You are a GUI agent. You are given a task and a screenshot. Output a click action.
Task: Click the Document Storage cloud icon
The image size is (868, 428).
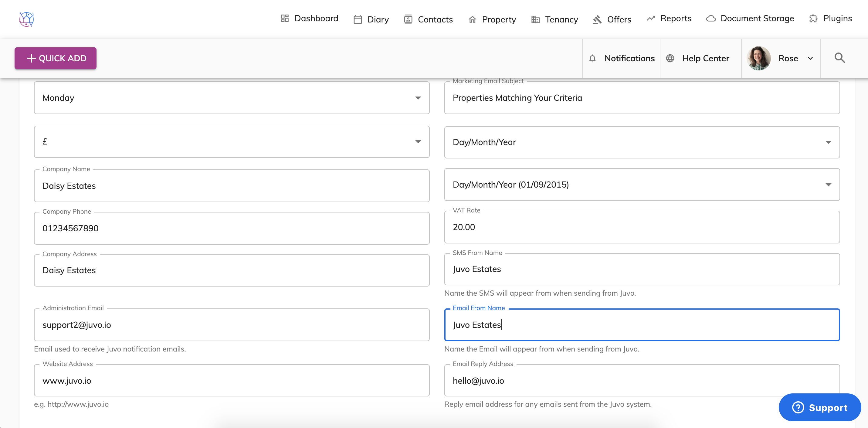pyautogui.click(x=711, y=19)
